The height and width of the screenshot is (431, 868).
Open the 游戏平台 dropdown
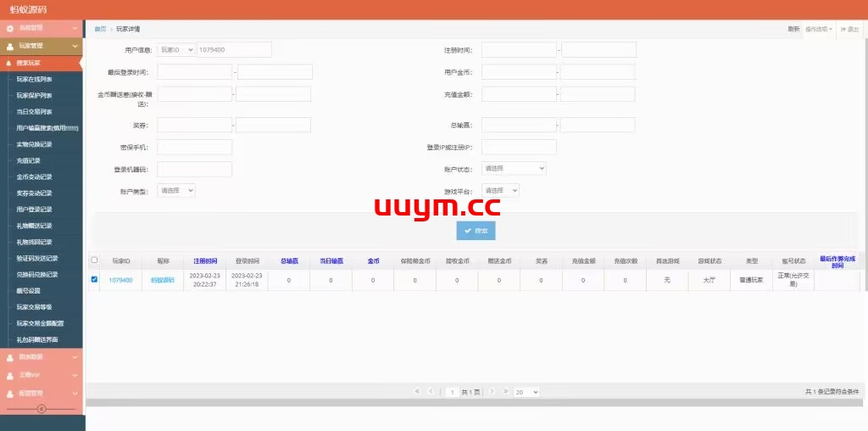click(x=500, y=191)
